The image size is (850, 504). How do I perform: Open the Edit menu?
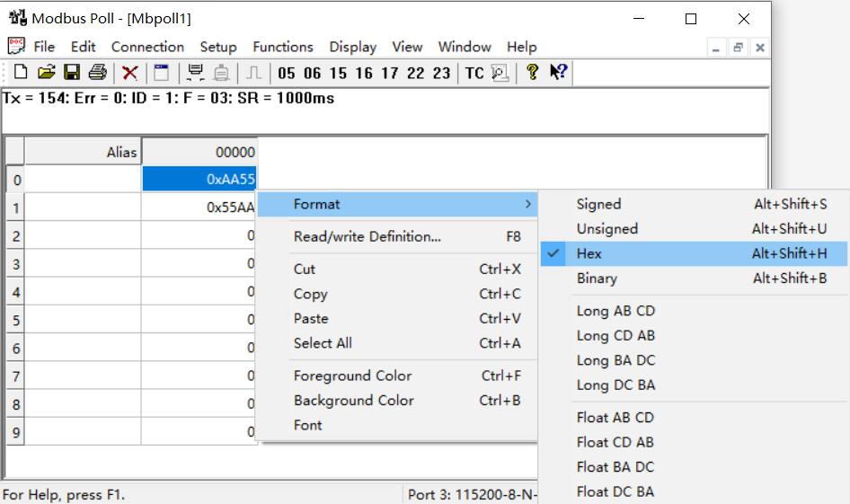83,47
